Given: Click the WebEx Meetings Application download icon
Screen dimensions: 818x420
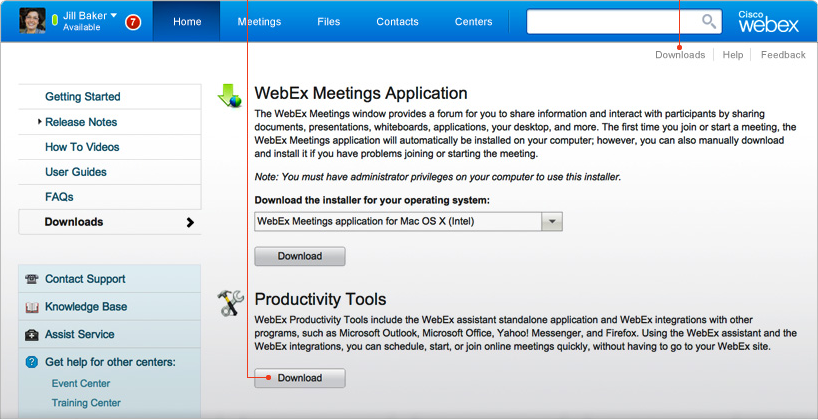Looking at the screenshot, I should pyautogui.click(x=230, y=96).
